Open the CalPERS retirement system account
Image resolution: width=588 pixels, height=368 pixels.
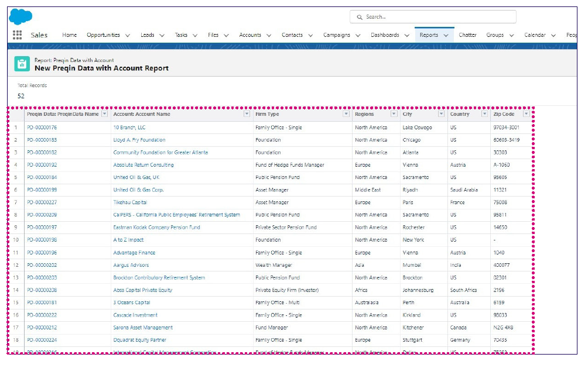(x=177, y=215)
